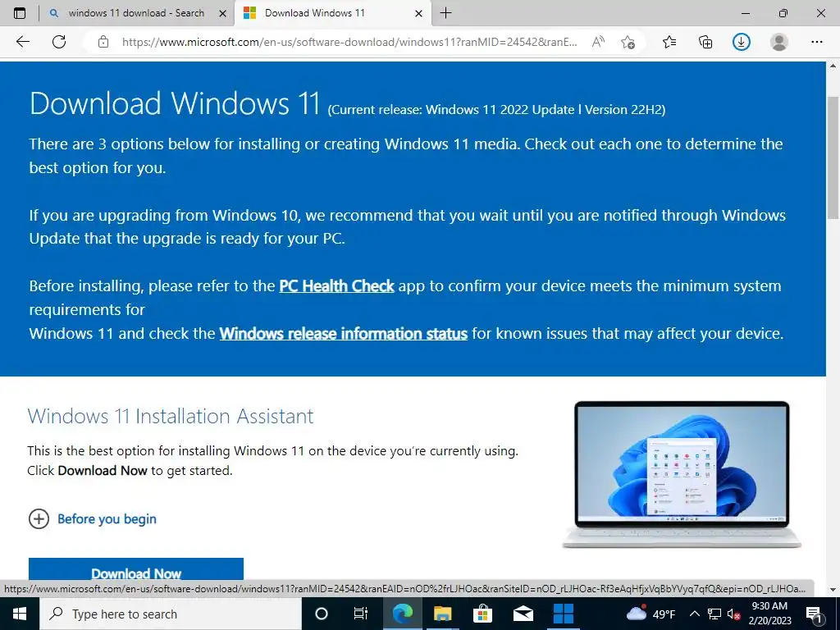
Task: Add this page to favorites
Action: tap(628, 42)
